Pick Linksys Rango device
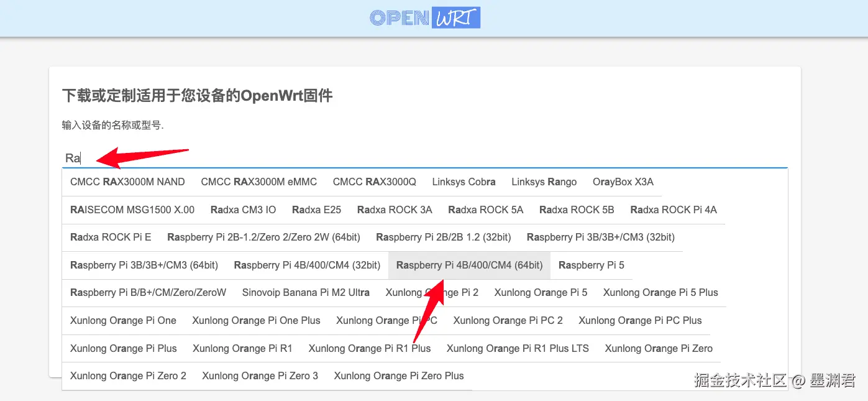 click(544, 182)
